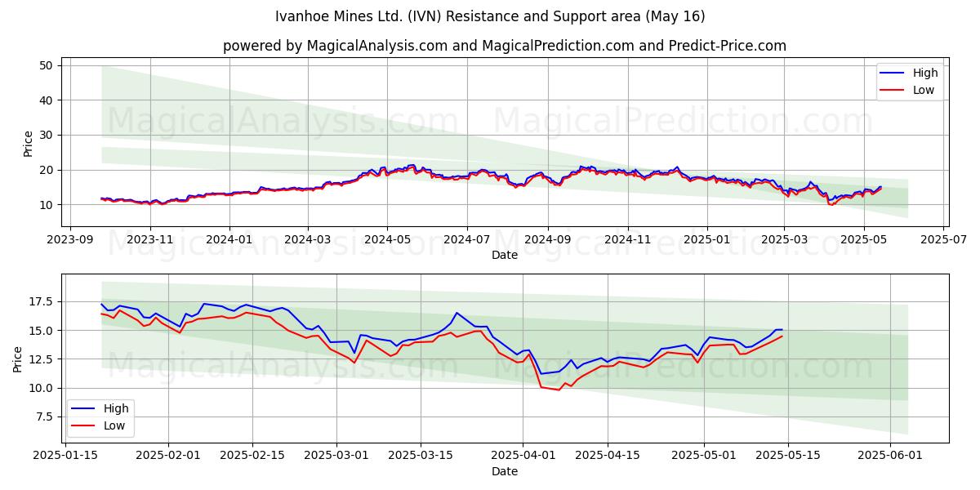Image resolution: width=980 pixels, height=490 pixels.
Task: Click the '10.0' price tick in bottom chart
Action: [42, 388]
